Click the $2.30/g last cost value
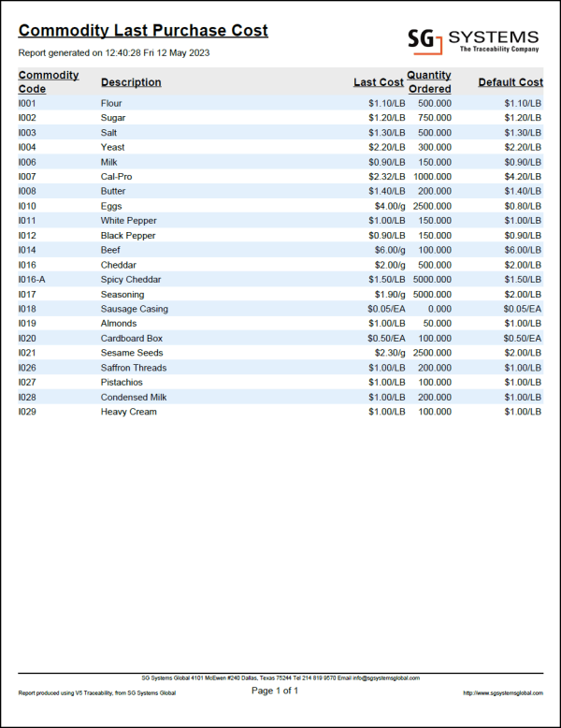 click(390, 353)
